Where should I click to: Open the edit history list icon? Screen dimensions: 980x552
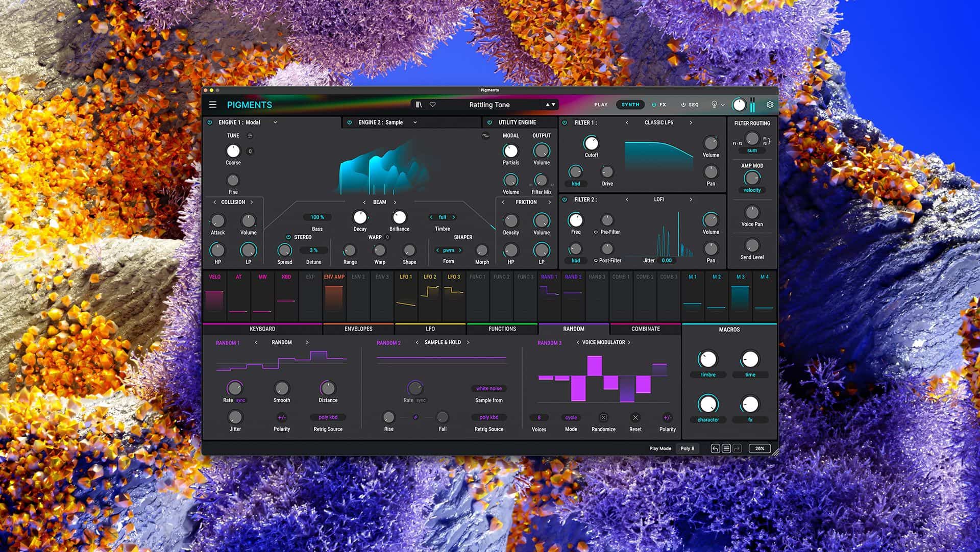(726, 448)
